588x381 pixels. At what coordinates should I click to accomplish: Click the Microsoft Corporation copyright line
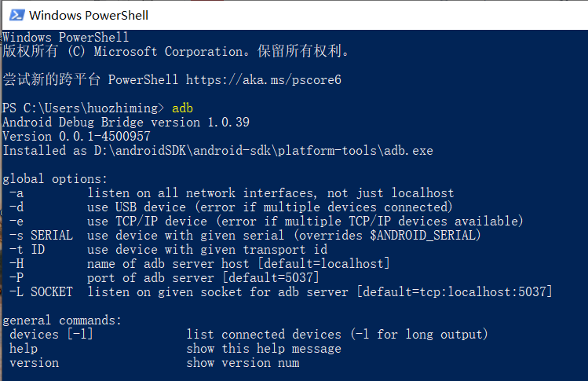click(x=176, y=51)
